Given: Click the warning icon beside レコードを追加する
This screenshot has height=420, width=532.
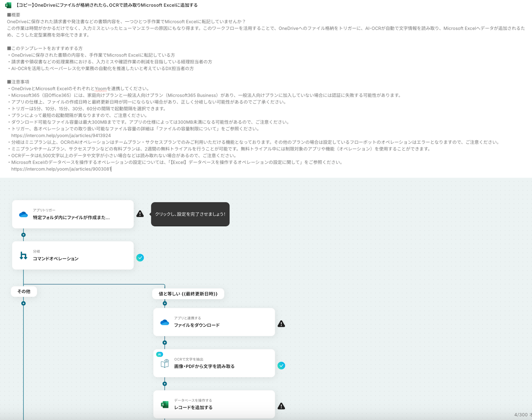Looking at the screenshot, I should 281,406.
